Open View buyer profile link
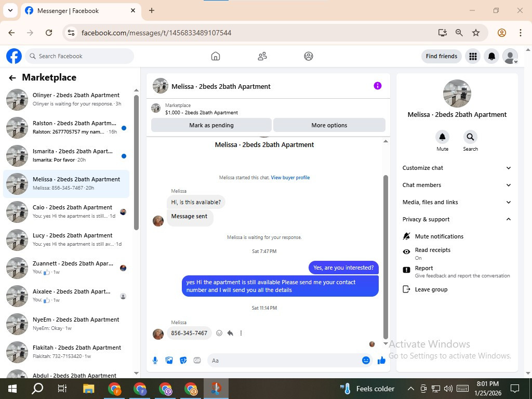Image resolution: width=532 pixels, height=399 pixels. click(x=290, y=178)
